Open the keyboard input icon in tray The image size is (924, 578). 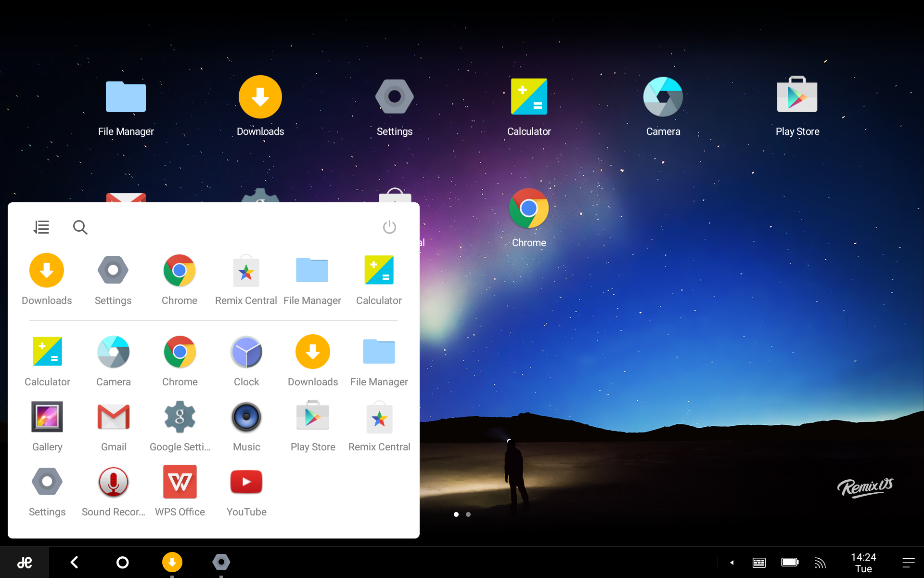pyautogui.click(x=759, y=562)
